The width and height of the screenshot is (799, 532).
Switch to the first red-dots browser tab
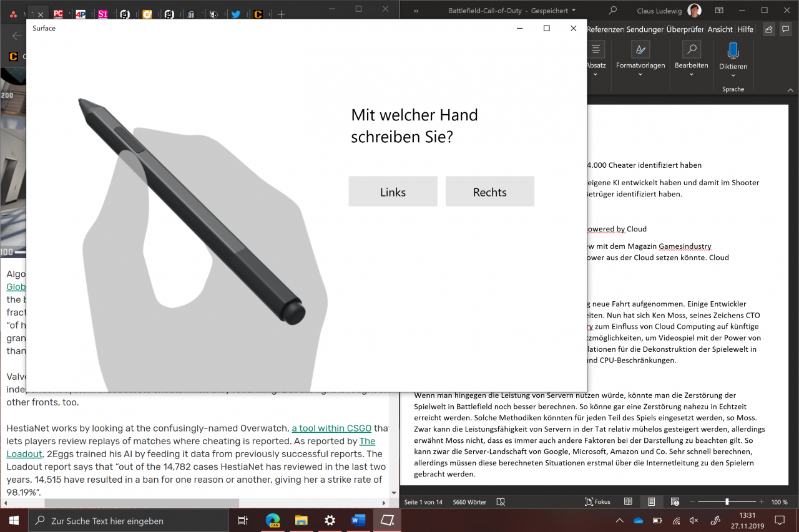(13, 14)
